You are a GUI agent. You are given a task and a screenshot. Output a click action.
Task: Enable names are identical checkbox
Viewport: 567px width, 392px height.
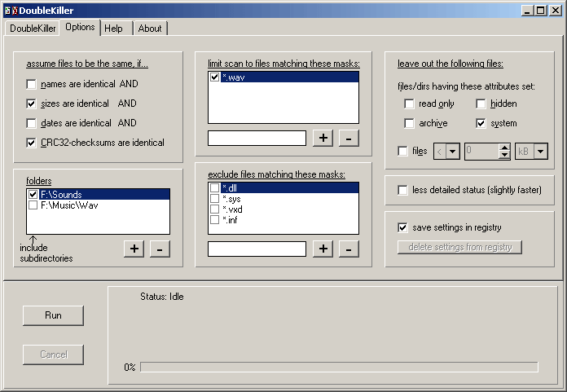coord(32,84)
